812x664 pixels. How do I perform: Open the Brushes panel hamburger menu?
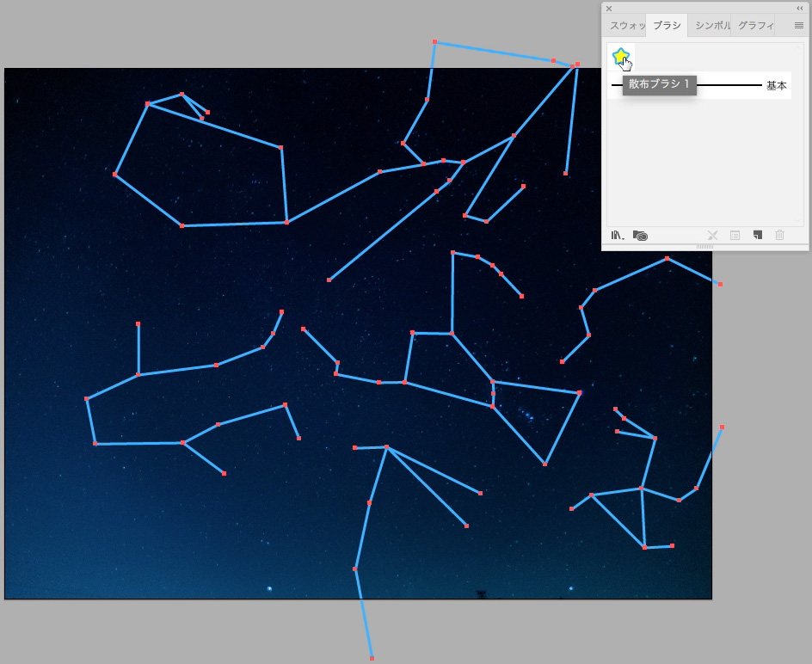click(798, 26)
